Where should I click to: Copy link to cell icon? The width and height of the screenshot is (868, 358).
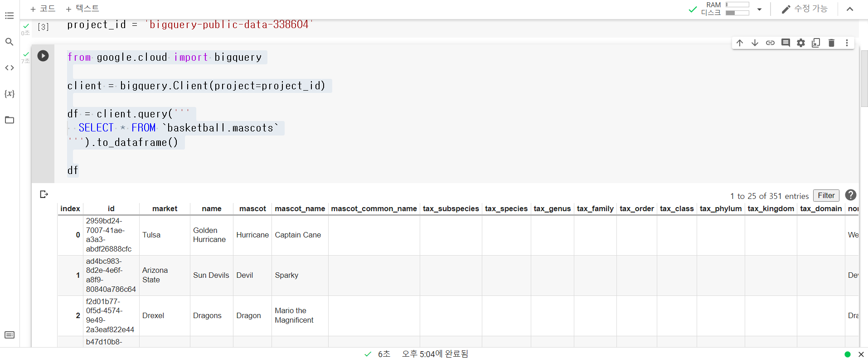pos(770,43)
